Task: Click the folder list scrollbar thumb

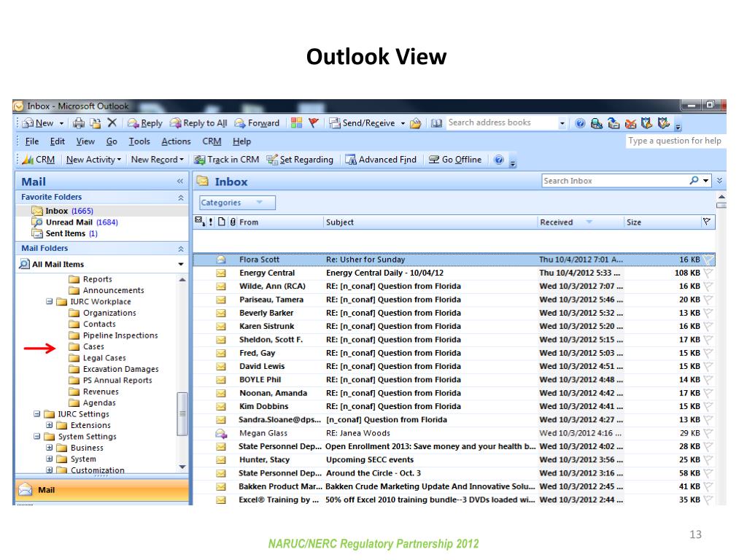Action: 182,414
